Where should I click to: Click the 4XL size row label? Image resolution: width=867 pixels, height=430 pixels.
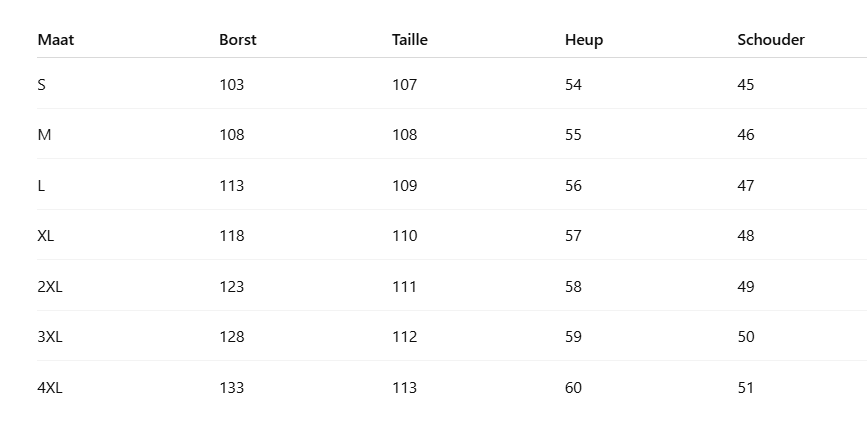(x=50, y=388)
